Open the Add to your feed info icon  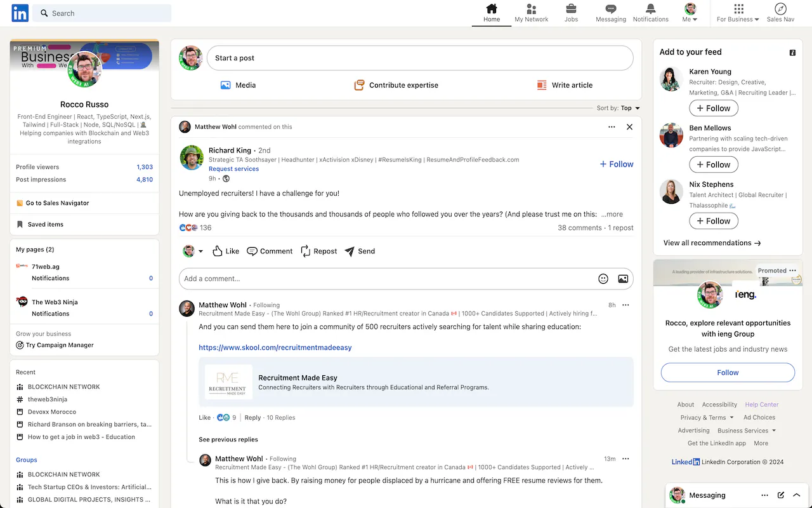coord(792,53)
